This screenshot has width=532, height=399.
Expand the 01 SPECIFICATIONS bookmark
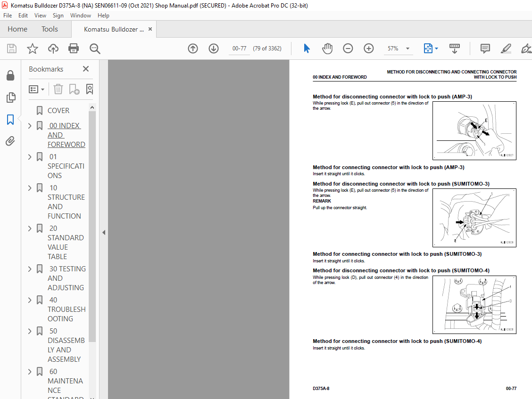click(x=30, y=157)
